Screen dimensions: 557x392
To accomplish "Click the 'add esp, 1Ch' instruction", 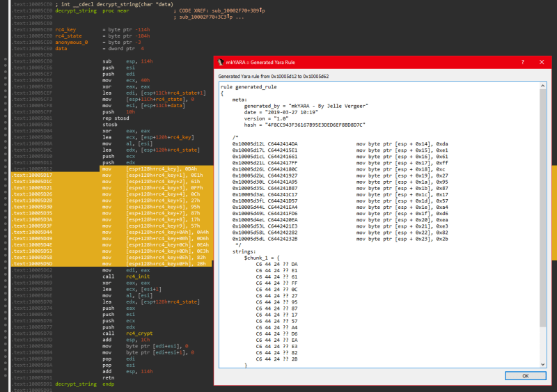I will click(x=126, y=340).
